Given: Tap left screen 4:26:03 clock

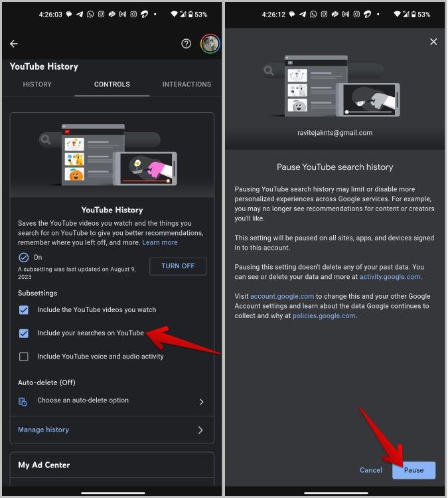Looking at the screenshot, I should [50, 15].
